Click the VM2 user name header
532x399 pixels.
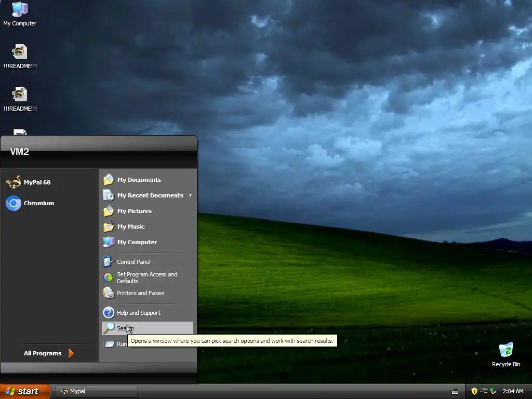(x=19, y=152)
